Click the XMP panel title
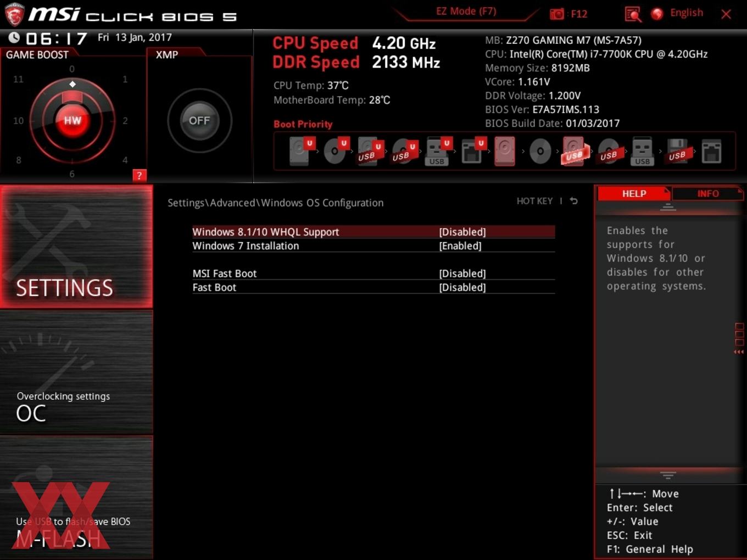The image size is (747, 560). tap(167, 55)
